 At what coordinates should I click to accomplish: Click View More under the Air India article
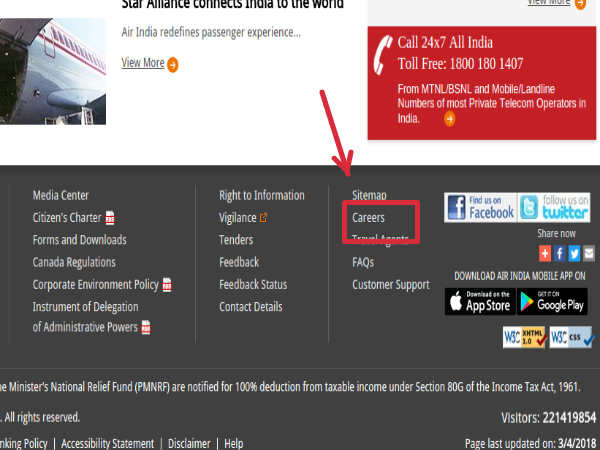point(143,63)
